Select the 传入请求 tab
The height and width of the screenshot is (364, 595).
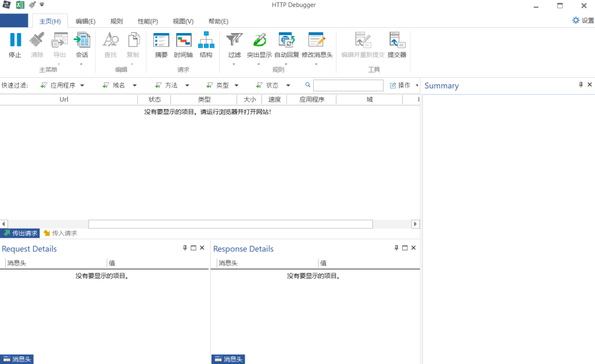pos(60,233)
